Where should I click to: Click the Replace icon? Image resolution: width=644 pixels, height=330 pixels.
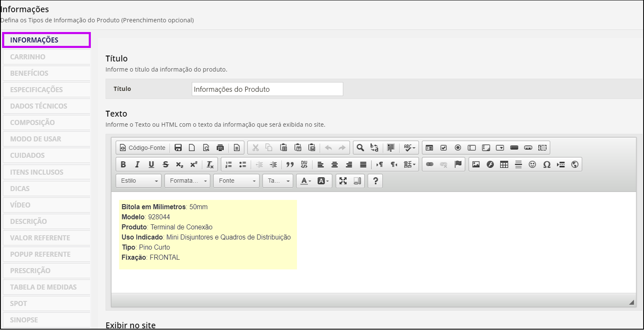pos(374,148)
